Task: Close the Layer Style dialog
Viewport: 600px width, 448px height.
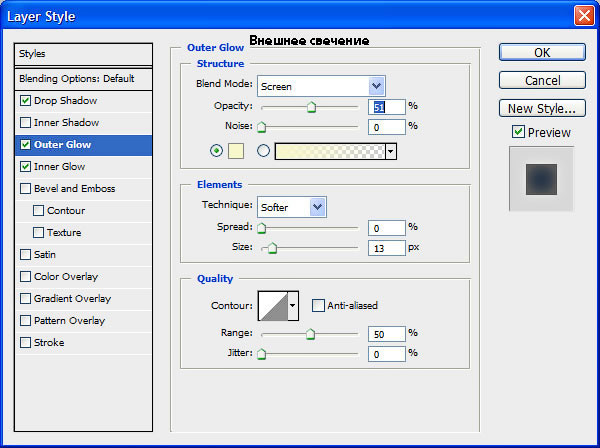Action: tap(584, 16)
